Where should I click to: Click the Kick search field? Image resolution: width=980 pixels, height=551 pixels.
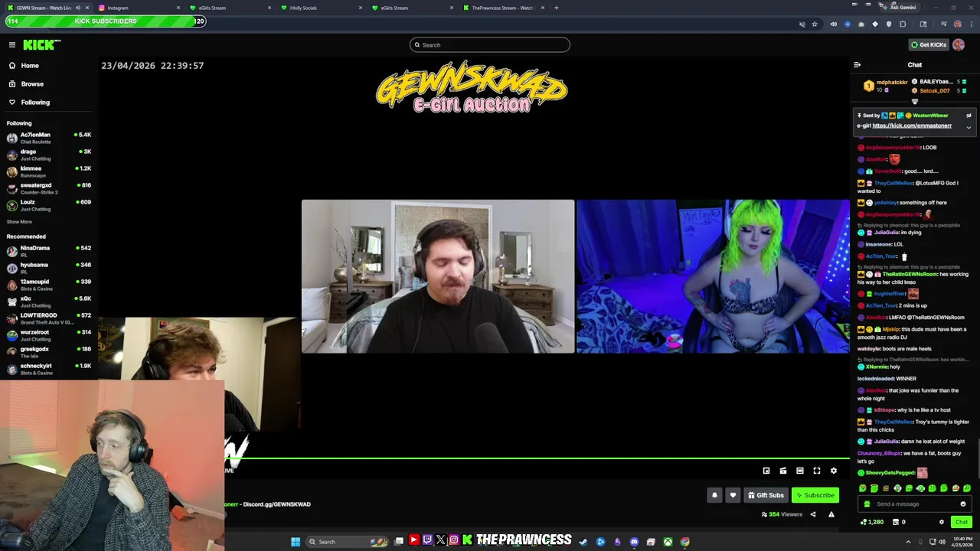point(490,45)
